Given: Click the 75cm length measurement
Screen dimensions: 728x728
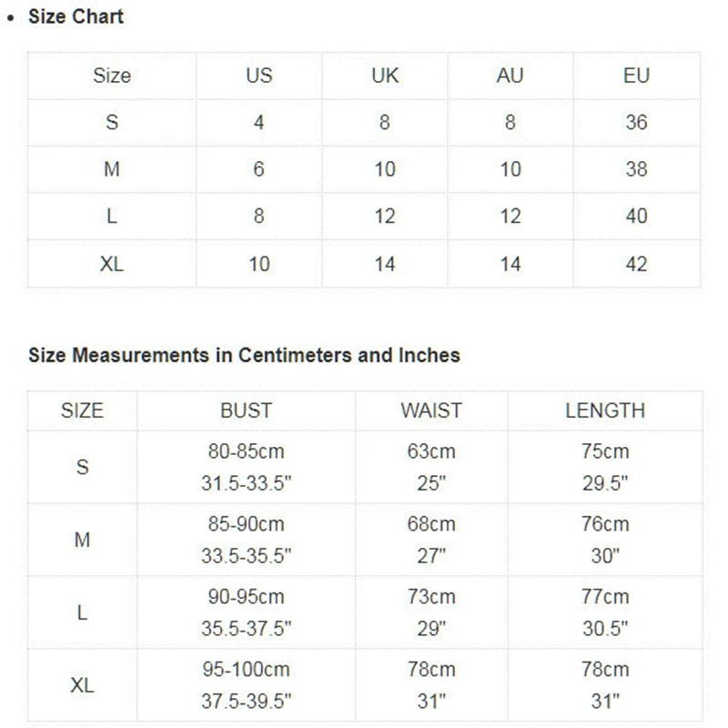Looking at the screenshot, I should pos(604,451).
